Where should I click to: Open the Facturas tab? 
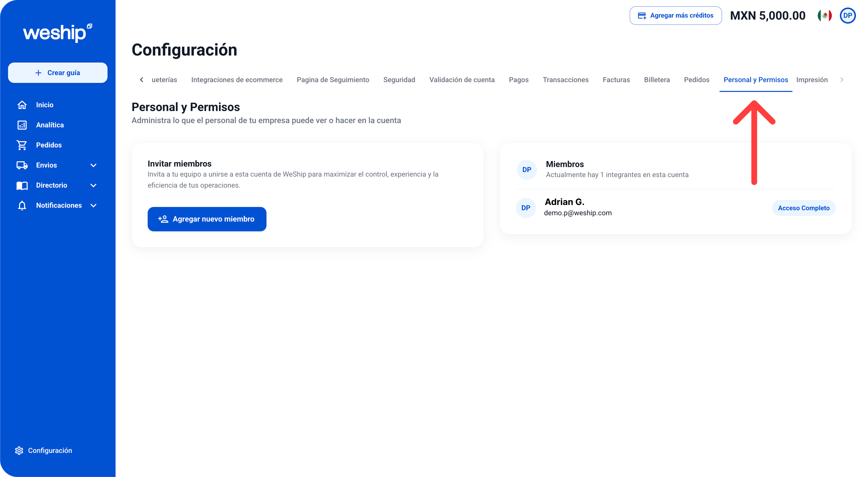(616, 80)
